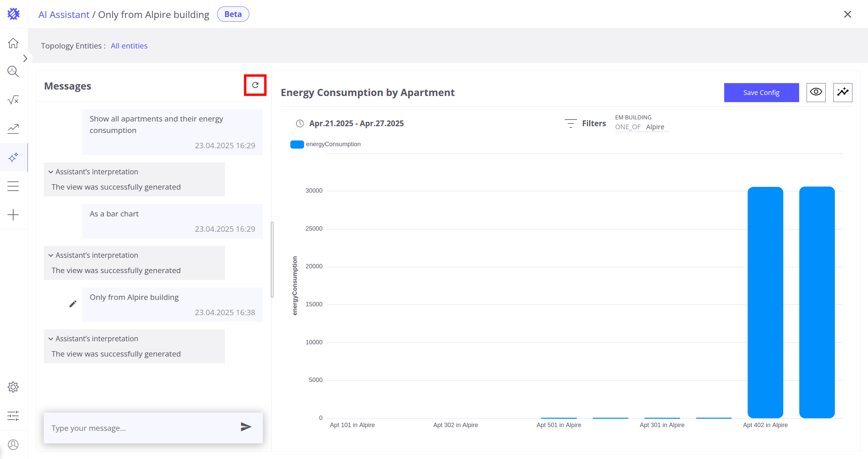Screen dimensions: 868x459
Task: Open the Apr.21.2025 - Apr.27.2025 date range
Action: pyautogui.click(x=356, y=123)
